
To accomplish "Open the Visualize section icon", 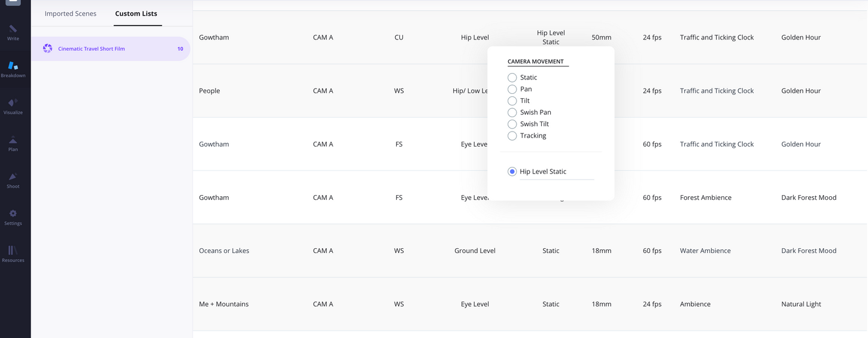I will [13, 103].
